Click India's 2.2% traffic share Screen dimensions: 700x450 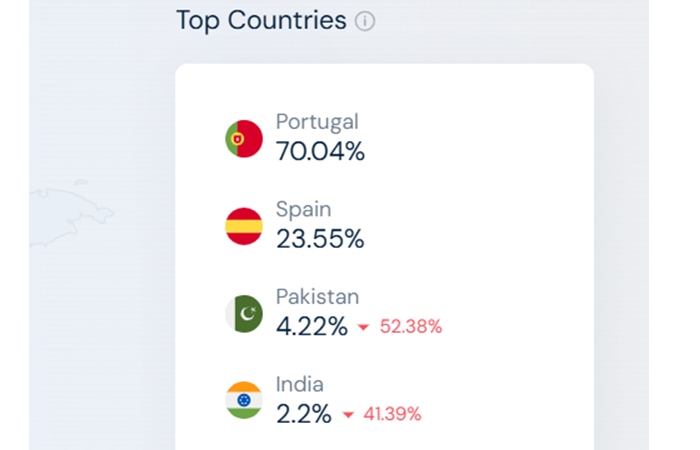pos(304,413)
